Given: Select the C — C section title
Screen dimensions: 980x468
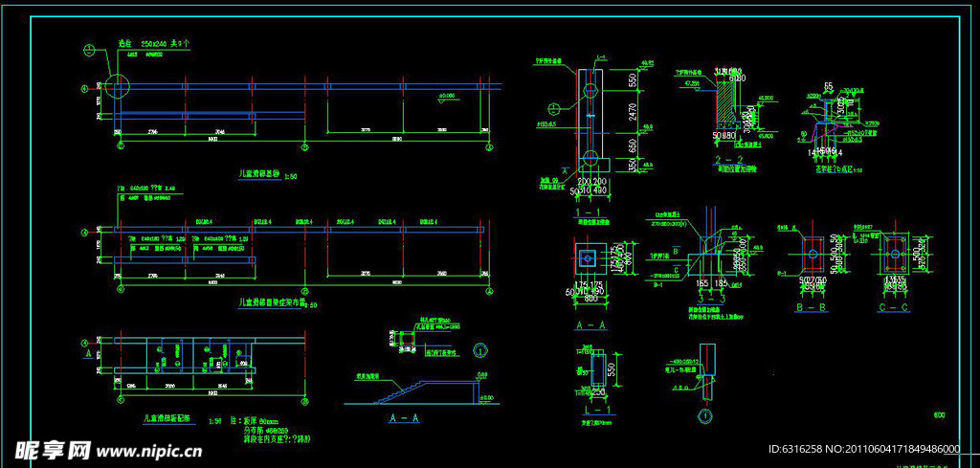Looking at the screenshot, I should 896,308.
